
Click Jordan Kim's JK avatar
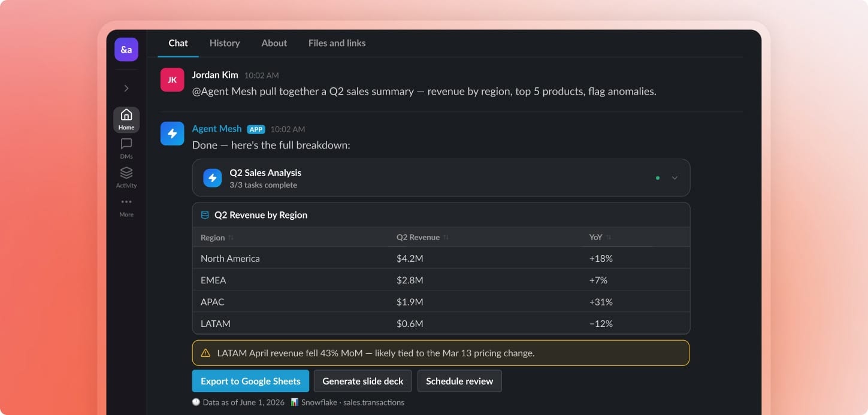[x=172, y=80]
